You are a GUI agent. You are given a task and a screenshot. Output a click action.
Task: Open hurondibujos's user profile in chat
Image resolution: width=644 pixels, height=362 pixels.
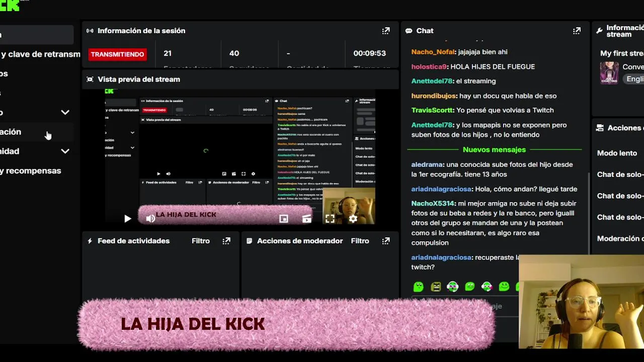434,96
